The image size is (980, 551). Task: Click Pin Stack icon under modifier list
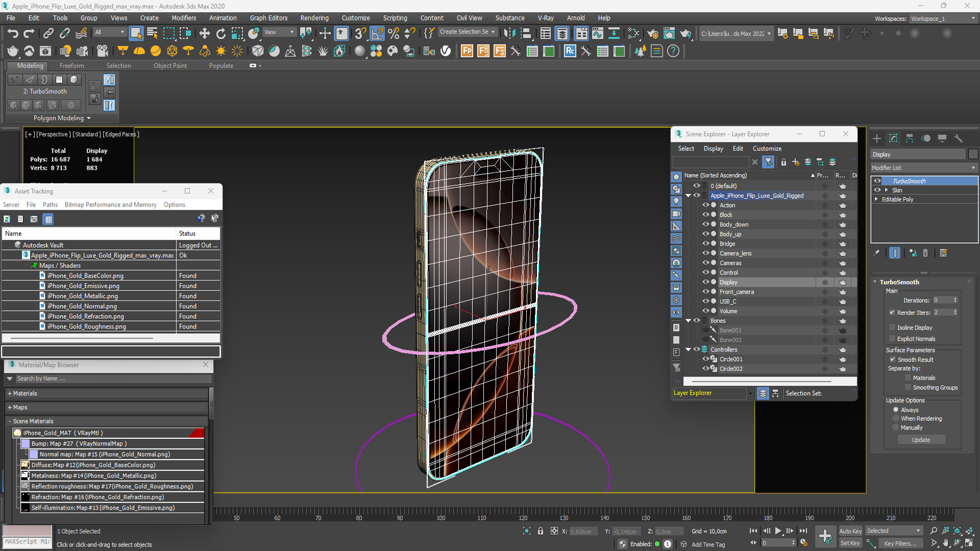pyautogui.click(x=877, y=253)
